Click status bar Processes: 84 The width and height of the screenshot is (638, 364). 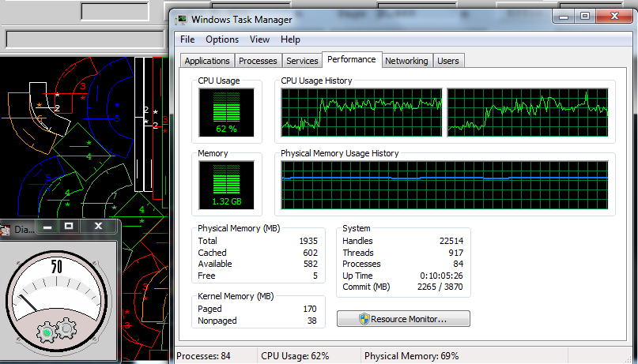203,356
